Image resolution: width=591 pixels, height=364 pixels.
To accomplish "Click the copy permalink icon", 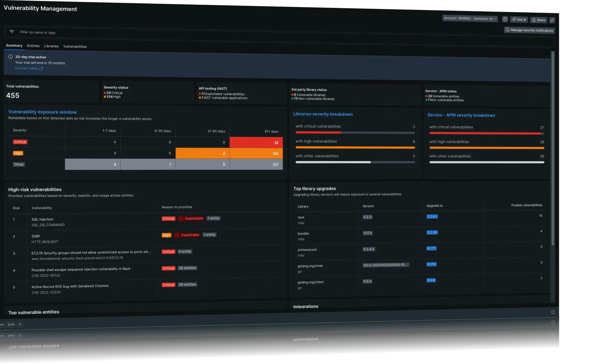I will point(552,20).
